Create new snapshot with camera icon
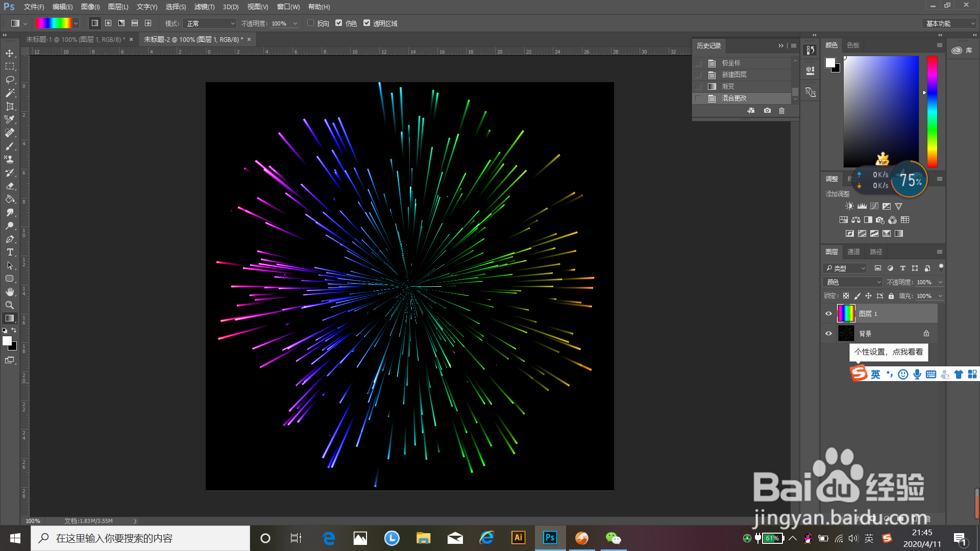The height and width of the screenshot is (551, 980). (767, 111)
